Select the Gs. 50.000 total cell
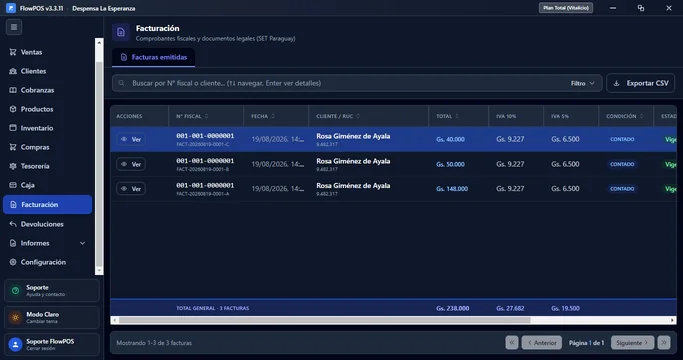Image resolution: width=683 pixels, height=360 pixels. click(450, 164)
